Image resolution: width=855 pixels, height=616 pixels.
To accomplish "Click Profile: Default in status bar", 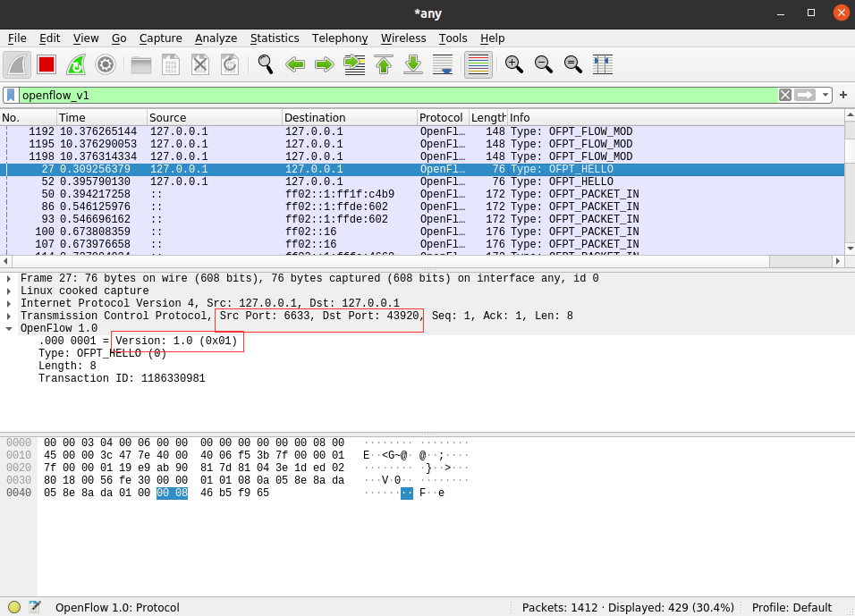I will (792, 608).
